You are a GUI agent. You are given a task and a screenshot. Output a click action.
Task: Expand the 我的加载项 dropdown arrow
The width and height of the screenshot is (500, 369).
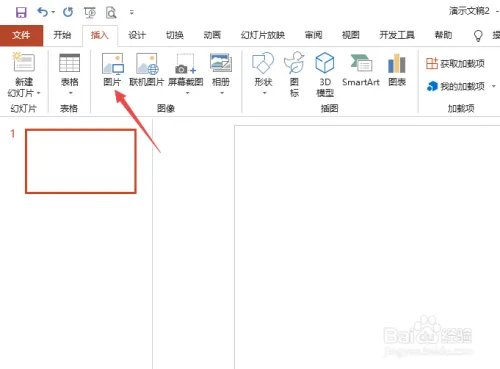(x=494, y=86)
